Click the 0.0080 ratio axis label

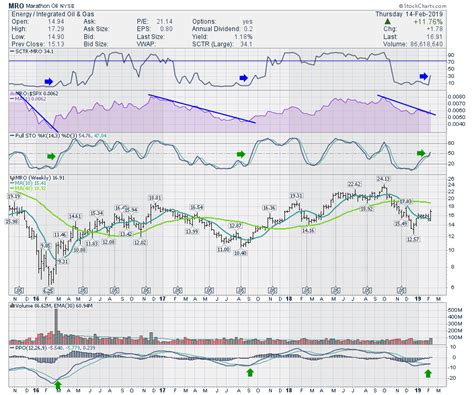tap(456, 97)
